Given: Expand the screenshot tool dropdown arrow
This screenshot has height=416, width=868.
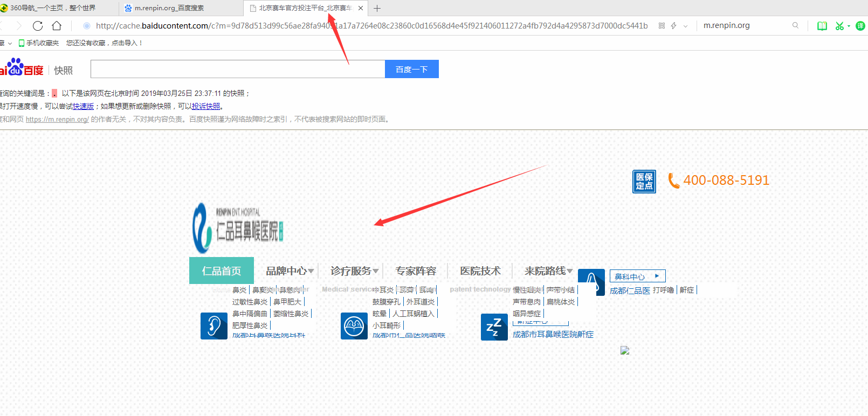Looking at the screenshot, I should [x=849, y=26].
